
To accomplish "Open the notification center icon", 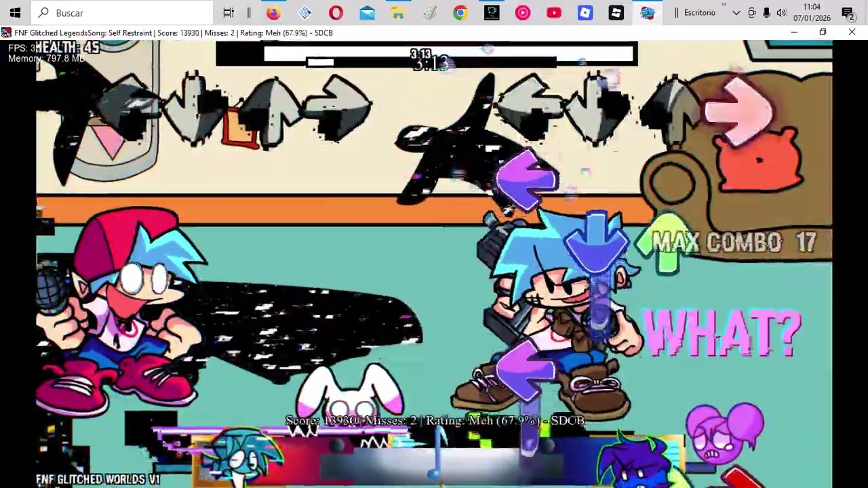I will click(848, 13).
